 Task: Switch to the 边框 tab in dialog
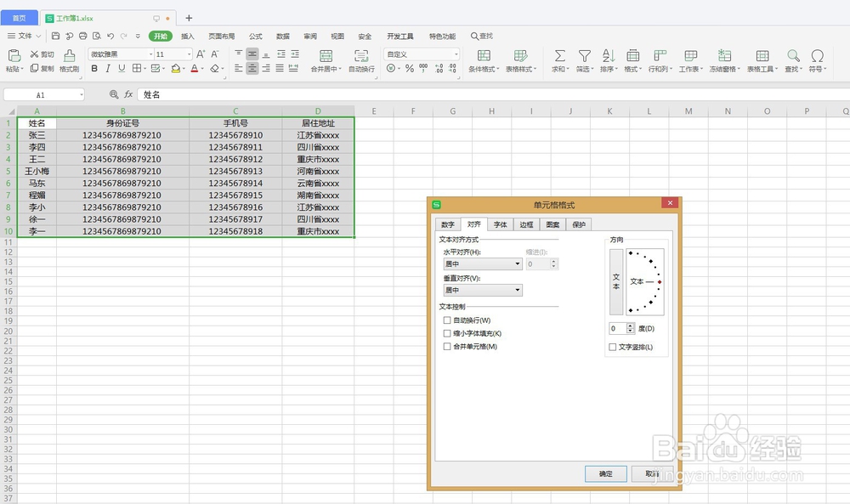(x=526, y=224)
